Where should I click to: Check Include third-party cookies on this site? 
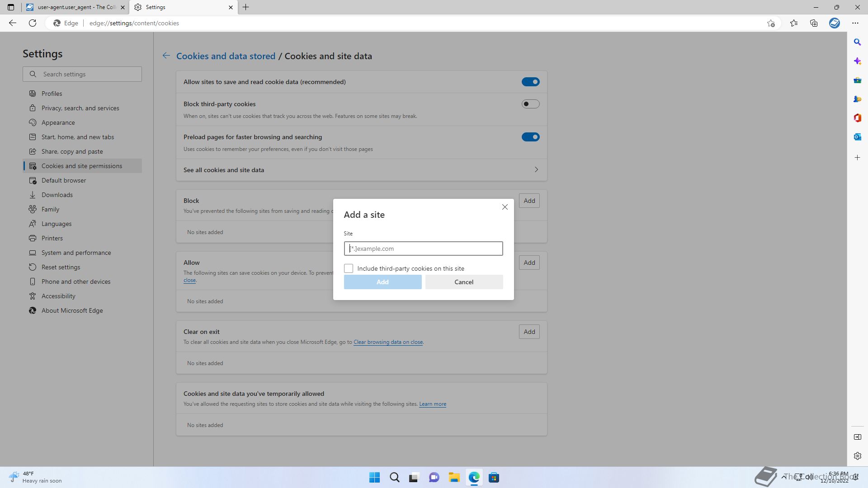pyautogui.click(x=349, y=268)
